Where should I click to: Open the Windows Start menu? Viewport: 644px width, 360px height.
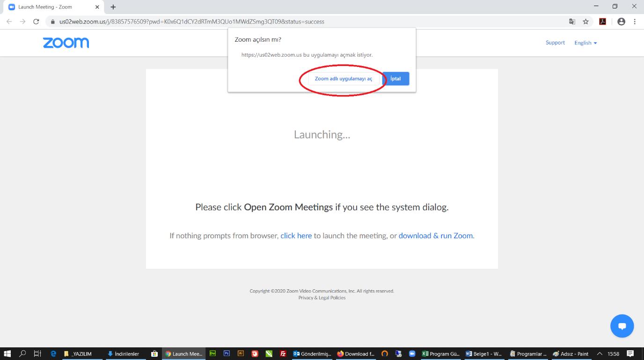click(x=7, y=354)
